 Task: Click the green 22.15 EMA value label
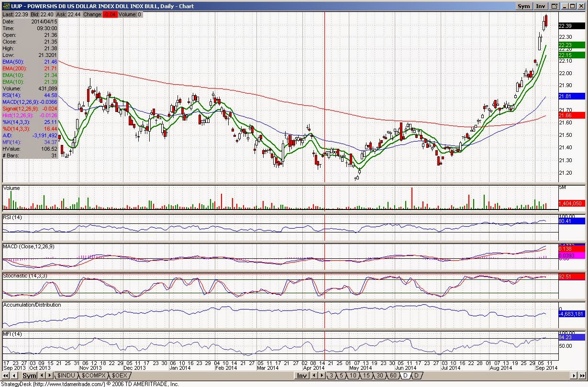pyautogui.click(x=572, y=55)
